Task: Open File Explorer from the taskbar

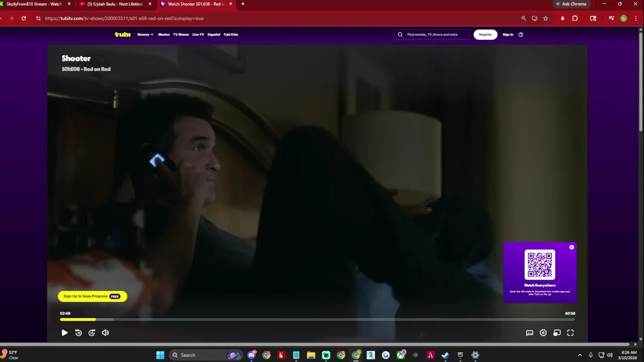Action: point(311,355)
